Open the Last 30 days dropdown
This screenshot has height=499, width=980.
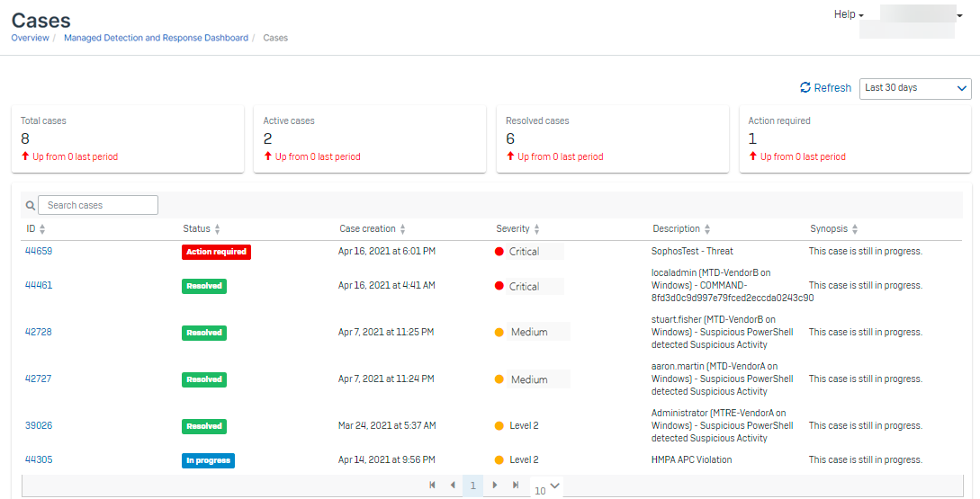[915, 88]
